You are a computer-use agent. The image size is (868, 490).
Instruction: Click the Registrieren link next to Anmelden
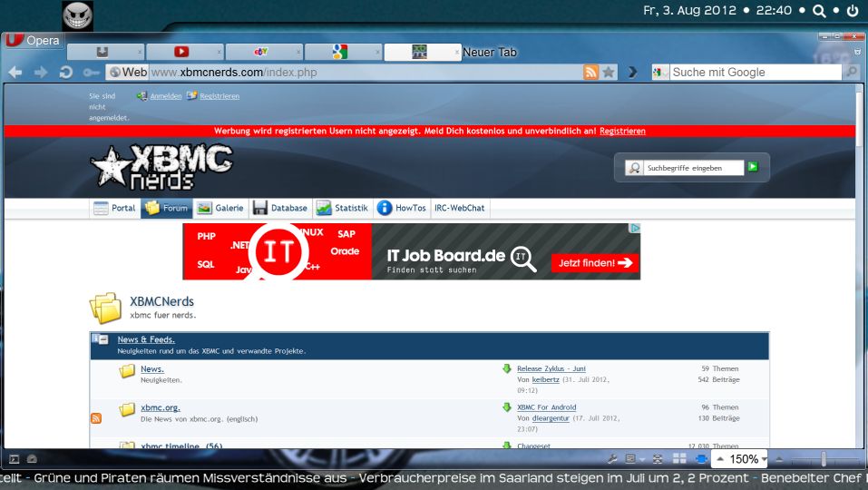(x=219, y=96)
